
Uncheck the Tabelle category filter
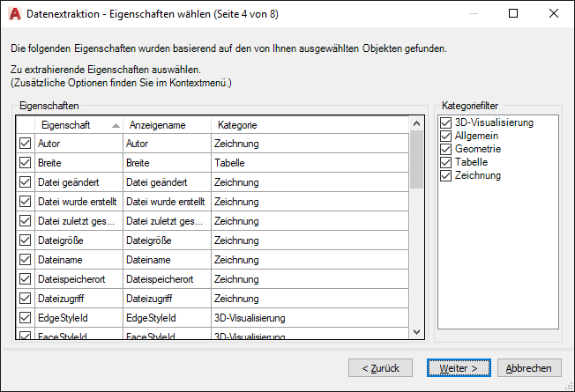pos(445,163)
